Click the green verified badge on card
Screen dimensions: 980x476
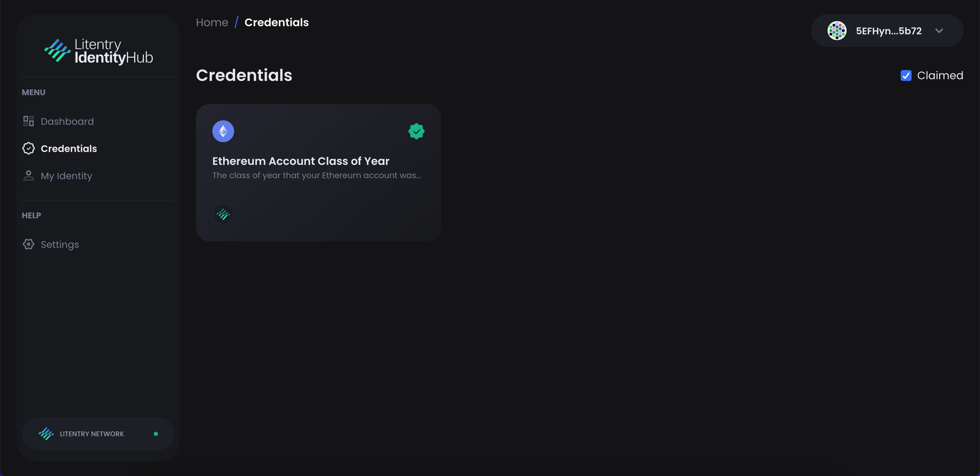[x=416, y=131]
